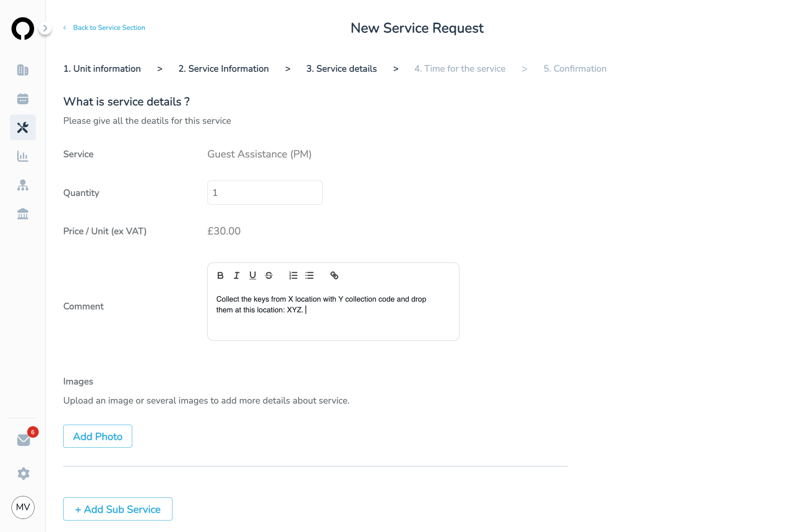
Task: Go to step 1. Unit information
Action: pyautogui.click(x=102, y=69)
